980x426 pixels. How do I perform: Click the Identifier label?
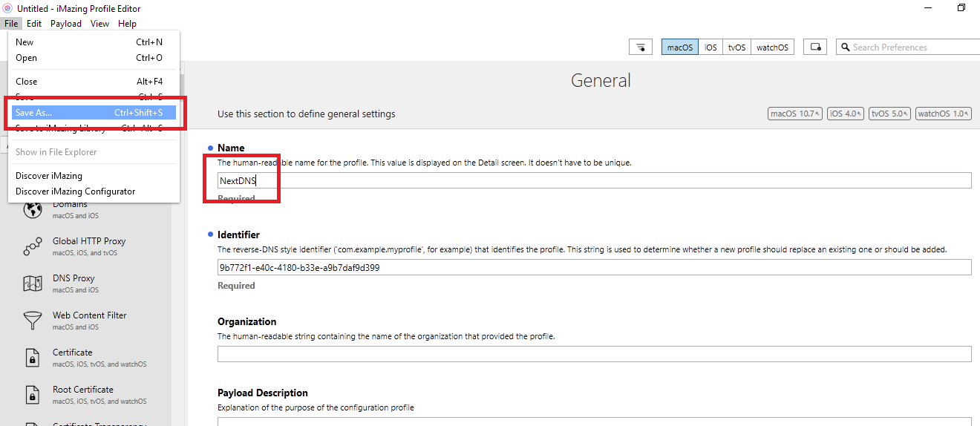(238, 235)
